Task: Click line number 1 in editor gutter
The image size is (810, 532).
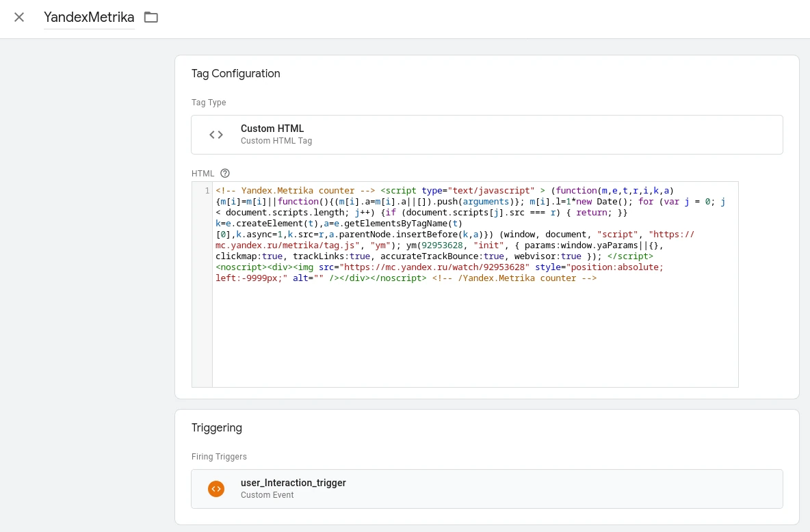Action: [207, 191]
